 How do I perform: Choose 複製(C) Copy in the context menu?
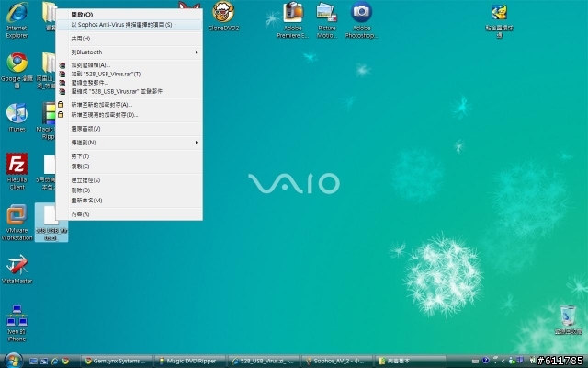coord(129,167)
